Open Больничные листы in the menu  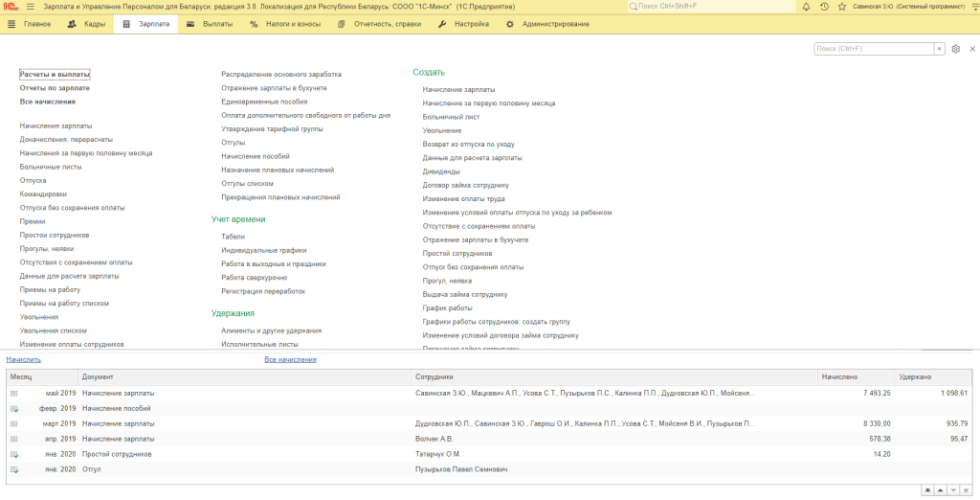click(x=51, y=167)
